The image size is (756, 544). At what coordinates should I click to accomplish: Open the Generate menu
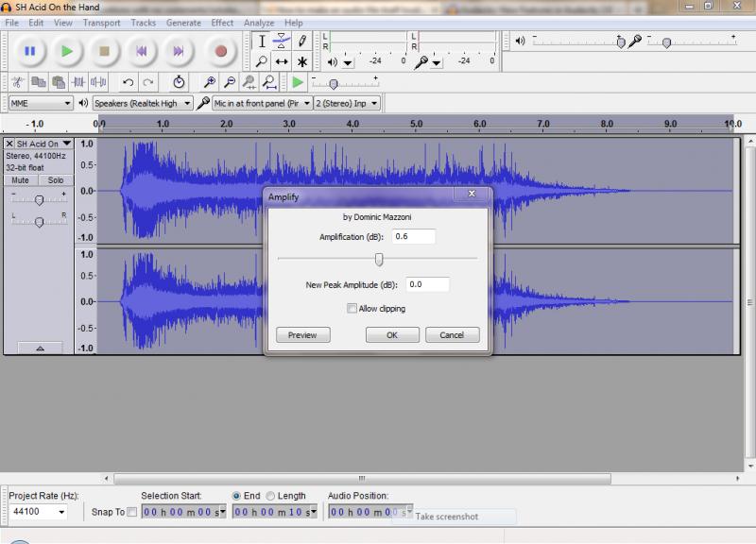[183, 23]
